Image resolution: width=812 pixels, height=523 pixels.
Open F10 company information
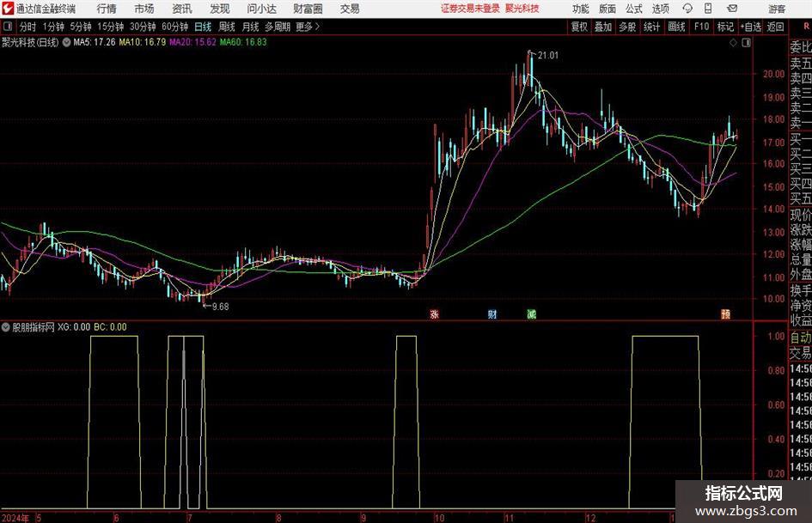tap(701, 27)
